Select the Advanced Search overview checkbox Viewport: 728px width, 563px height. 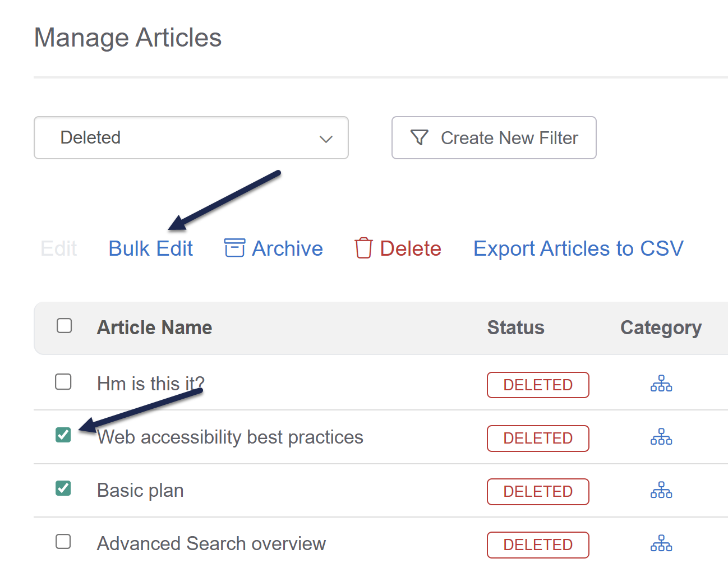(63, 542)
